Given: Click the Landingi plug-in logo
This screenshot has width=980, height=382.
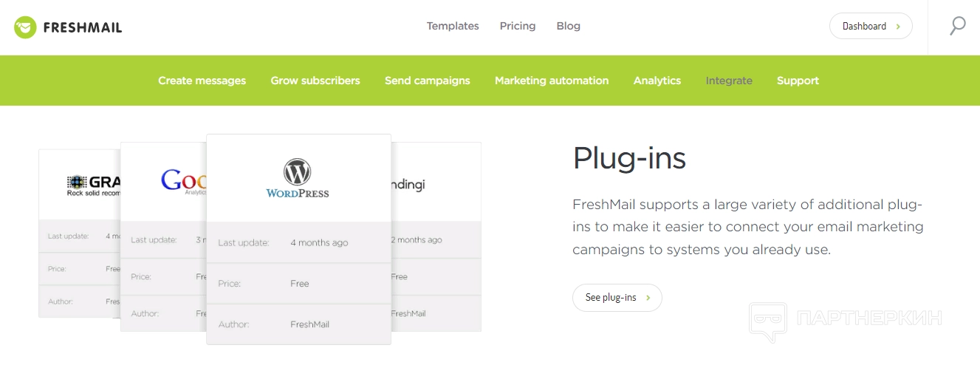Looking at the screenshot, I should (408, 184).
